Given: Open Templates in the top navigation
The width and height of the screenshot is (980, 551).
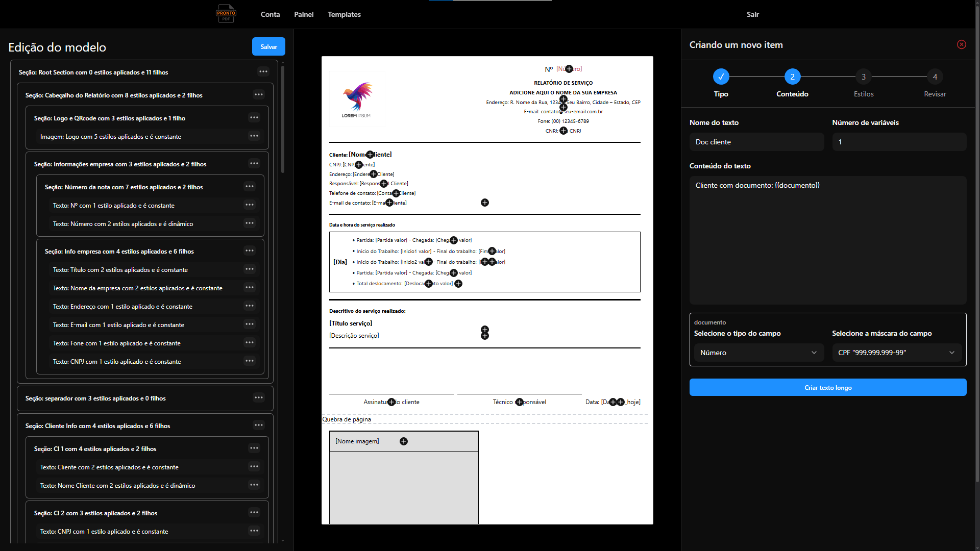Looking at the screenshot, I should pos(344,14).
